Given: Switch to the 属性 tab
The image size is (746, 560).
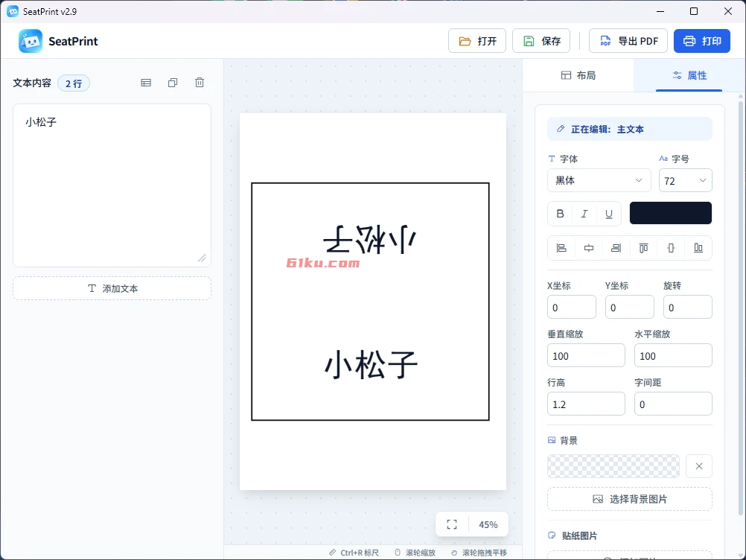Looking at the screenshot, I should [689, 75].
